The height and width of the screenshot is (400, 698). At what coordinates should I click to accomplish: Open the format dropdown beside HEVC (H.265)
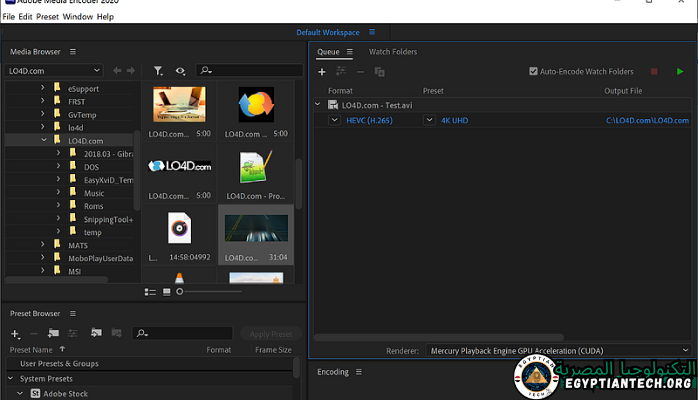click(335, 120)
